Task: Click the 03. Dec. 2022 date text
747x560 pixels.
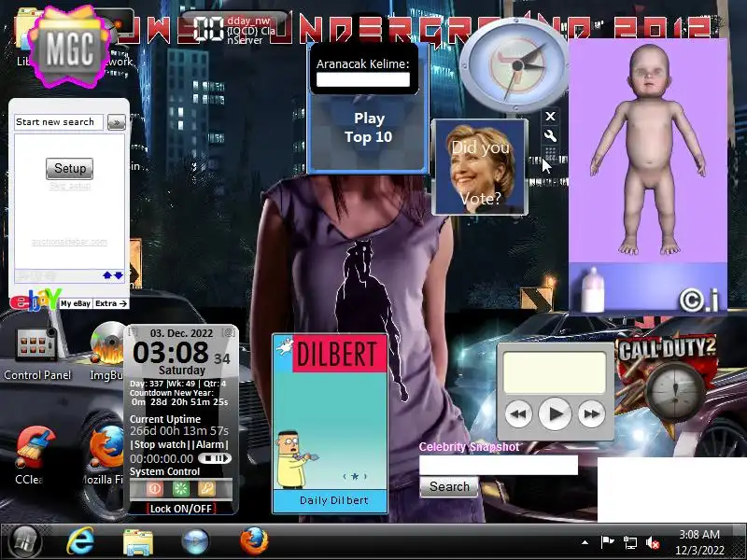Action: pyautogui.click(x=181, y=333)
